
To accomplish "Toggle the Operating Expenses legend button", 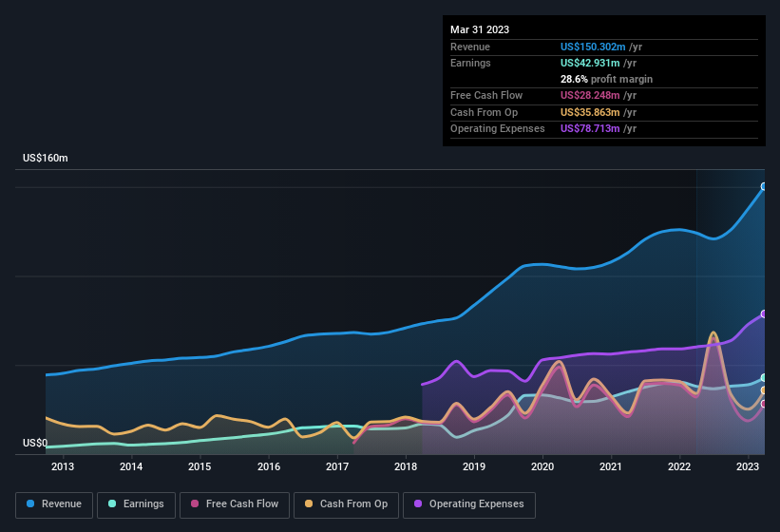I will [x=468, y=504].
